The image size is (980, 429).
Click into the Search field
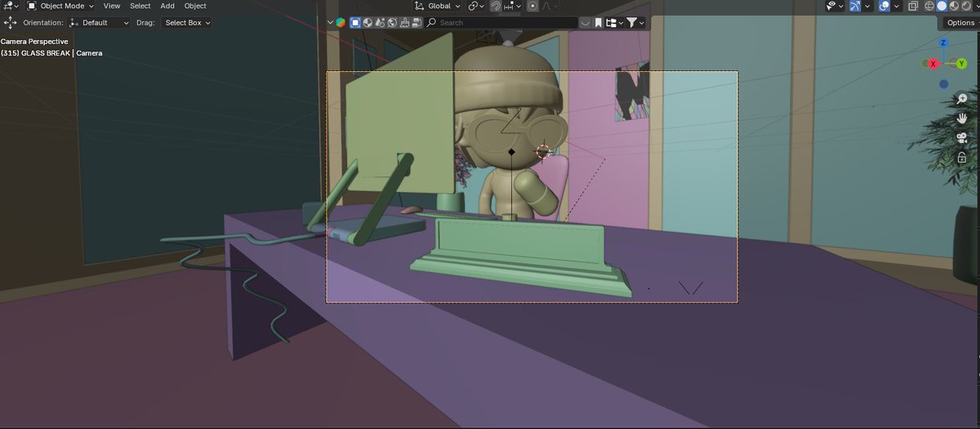(x=501, y=23)
